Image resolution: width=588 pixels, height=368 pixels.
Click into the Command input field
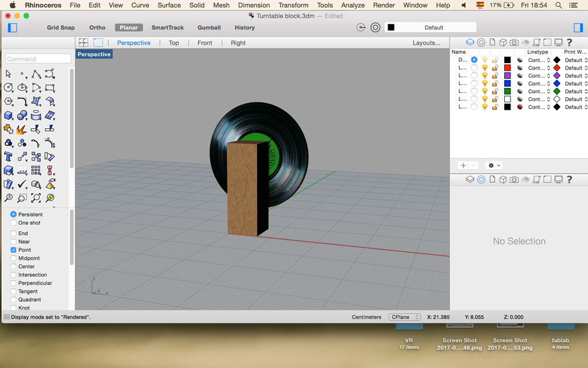coord(38,59)
